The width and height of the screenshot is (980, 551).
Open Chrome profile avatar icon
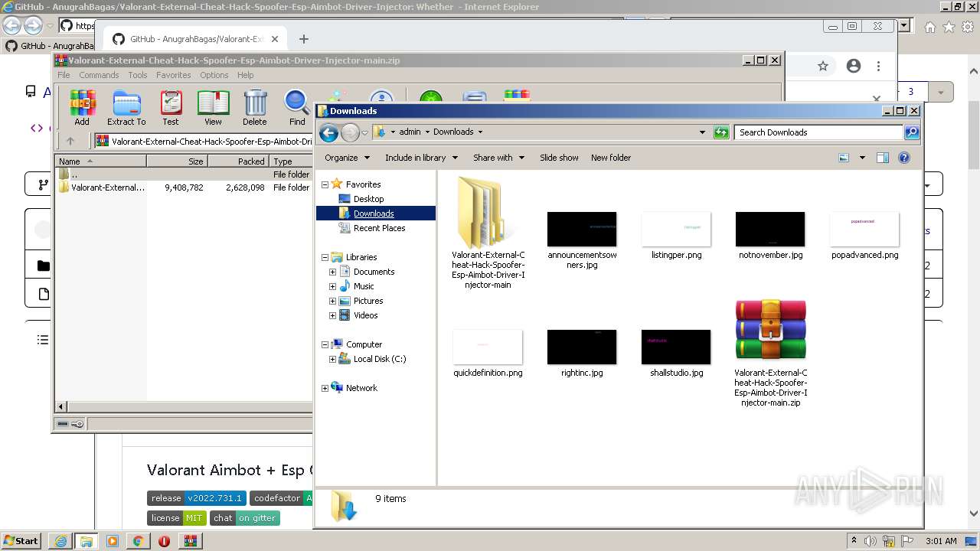click(854, 67)
